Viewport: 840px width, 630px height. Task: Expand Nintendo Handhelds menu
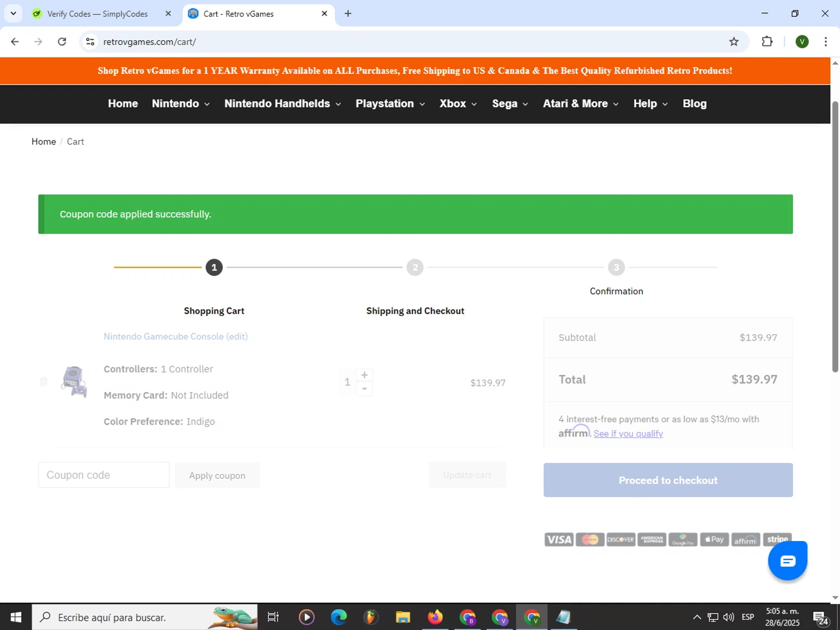point(283,104)
